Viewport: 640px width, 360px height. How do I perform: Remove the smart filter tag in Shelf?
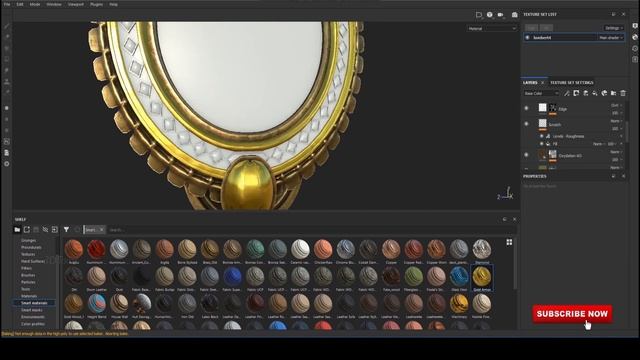click(x=102, y=230)
